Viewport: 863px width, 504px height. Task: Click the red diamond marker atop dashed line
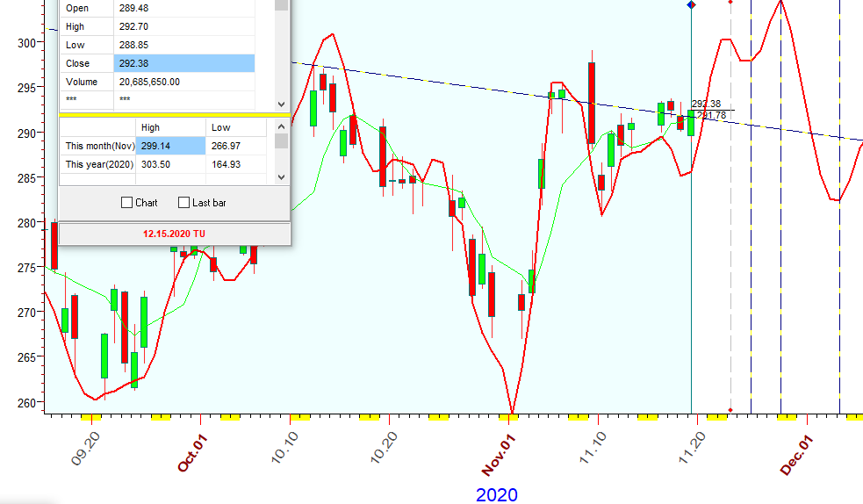(730, 3)
